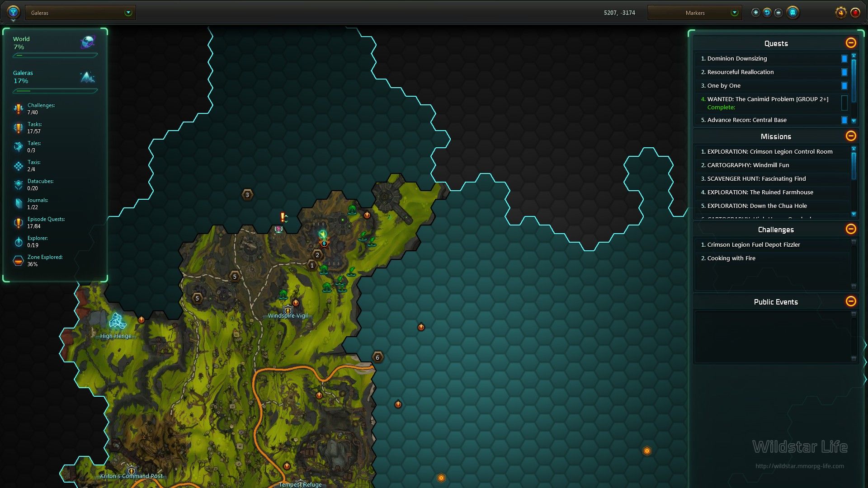Click the zoom in plus button
The height and width of the screenshot is (488, 868).
tap(755, 13)
